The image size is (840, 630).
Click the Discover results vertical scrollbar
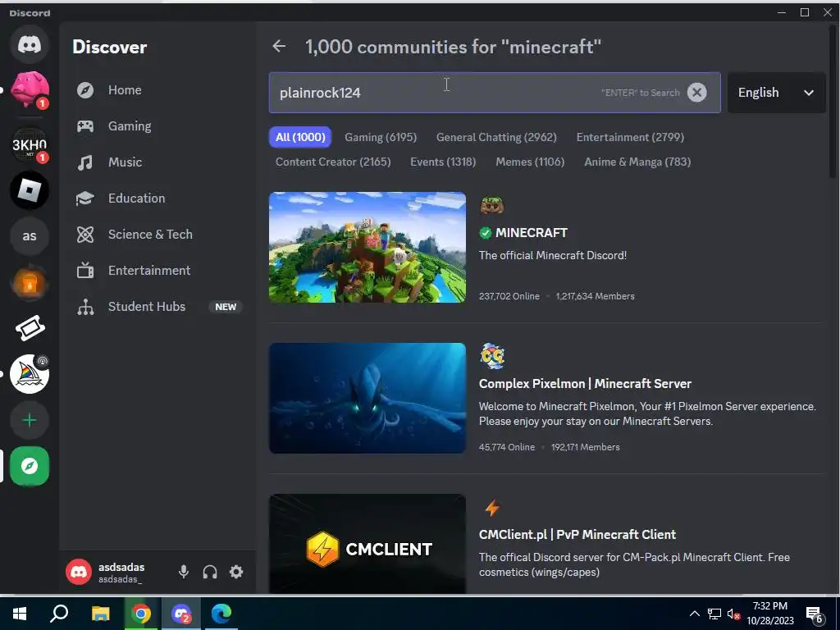(833, 102)
